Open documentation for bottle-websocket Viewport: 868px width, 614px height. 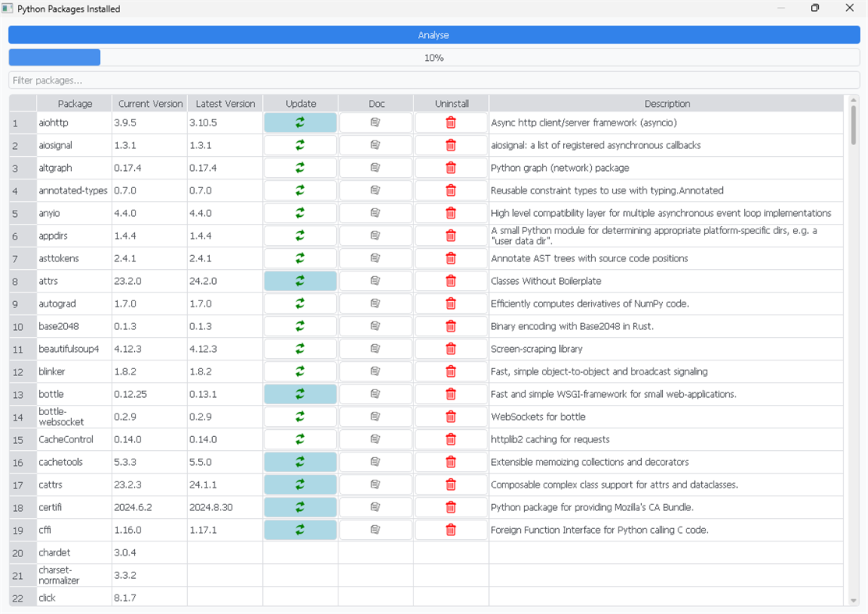375,417
